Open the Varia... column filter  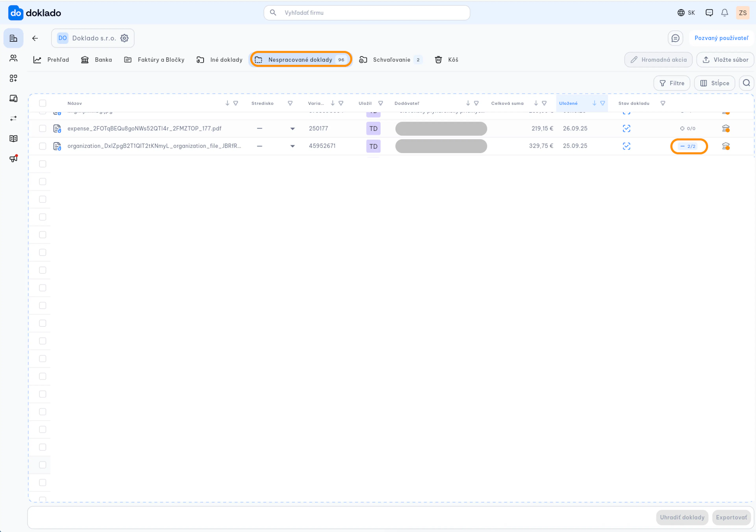point(341,103)
